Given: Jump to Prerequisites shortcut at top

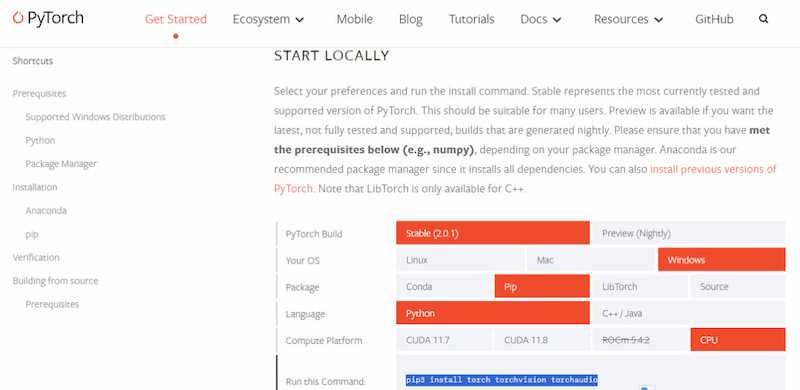Looking at the screenshot, I should coord(39,93).
